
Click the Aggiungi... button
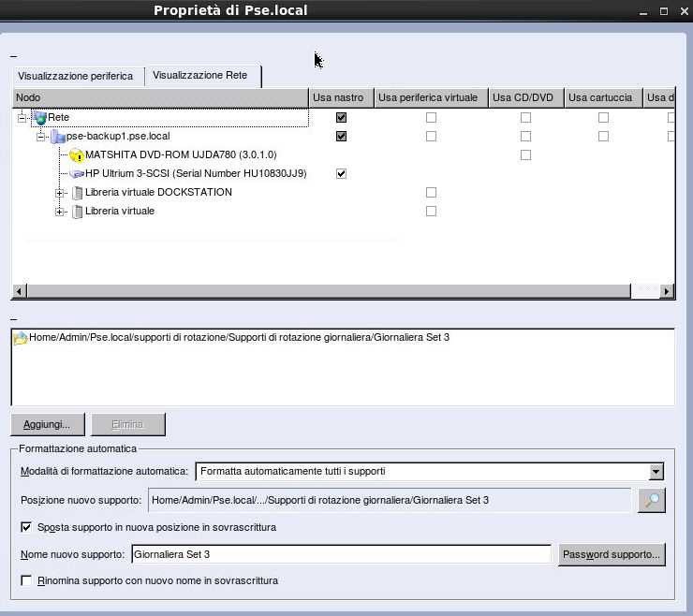(47, 424)
